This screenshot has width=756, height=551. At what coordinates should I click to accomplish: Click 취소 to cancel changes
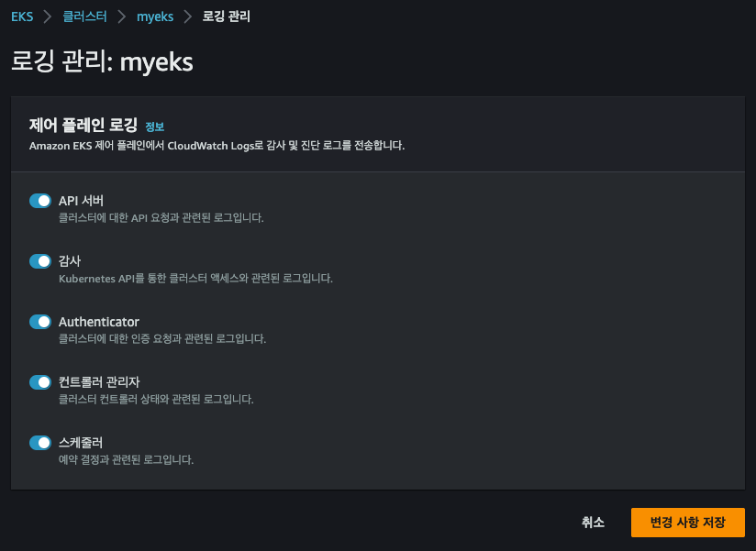[x=593, y=522]
